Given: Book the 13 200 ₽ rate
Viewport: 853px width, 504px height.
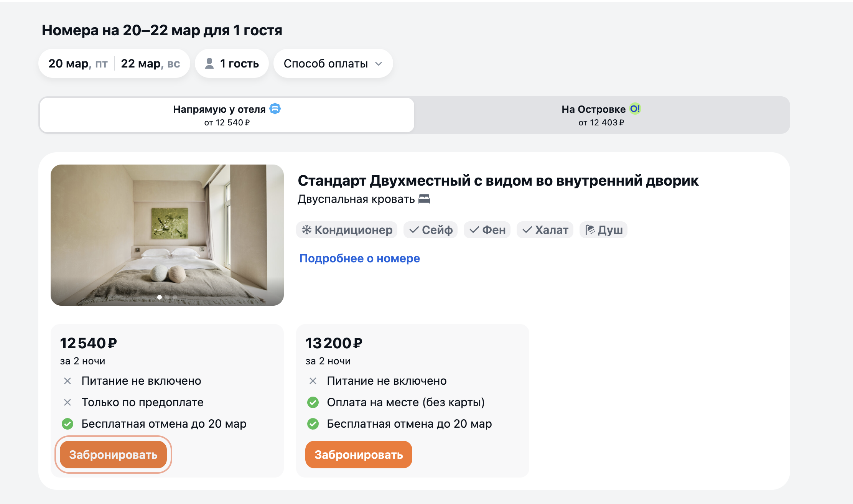Looking at the screenshot, I should 359,455.
